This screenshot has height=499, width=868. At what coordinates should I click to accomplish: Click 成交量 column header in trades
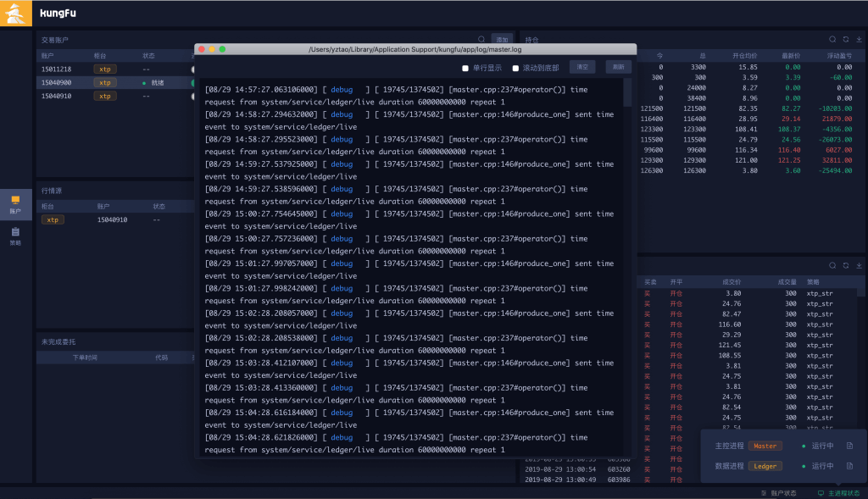(787, 282)
